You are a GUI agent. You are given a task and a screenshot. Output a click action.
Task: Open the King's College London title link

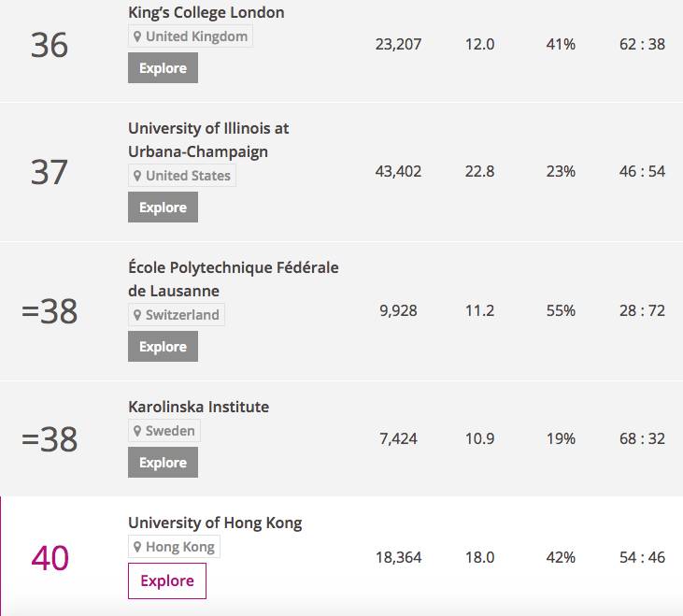click(x=206, y=12)
